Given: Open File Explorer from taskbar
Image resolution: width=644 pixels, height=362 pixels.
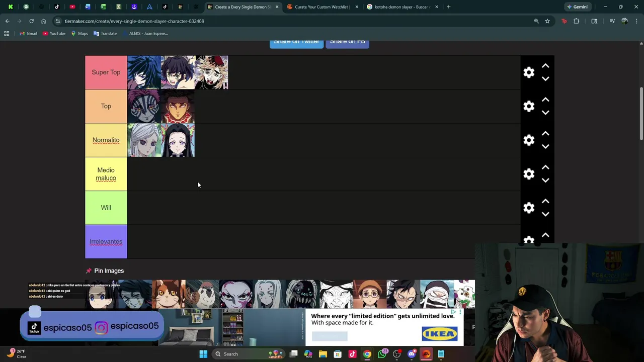Looking at the screenshot, I should click(323, 354).
